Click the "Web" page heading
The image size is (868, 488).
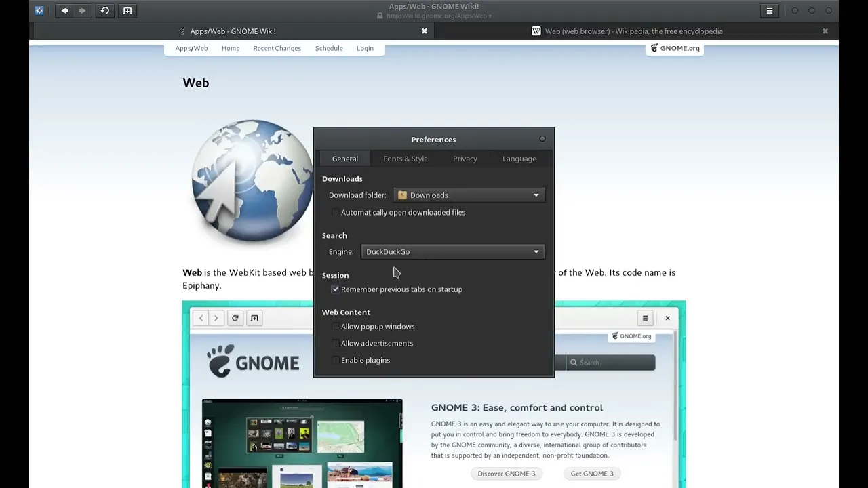pos(196,83)
